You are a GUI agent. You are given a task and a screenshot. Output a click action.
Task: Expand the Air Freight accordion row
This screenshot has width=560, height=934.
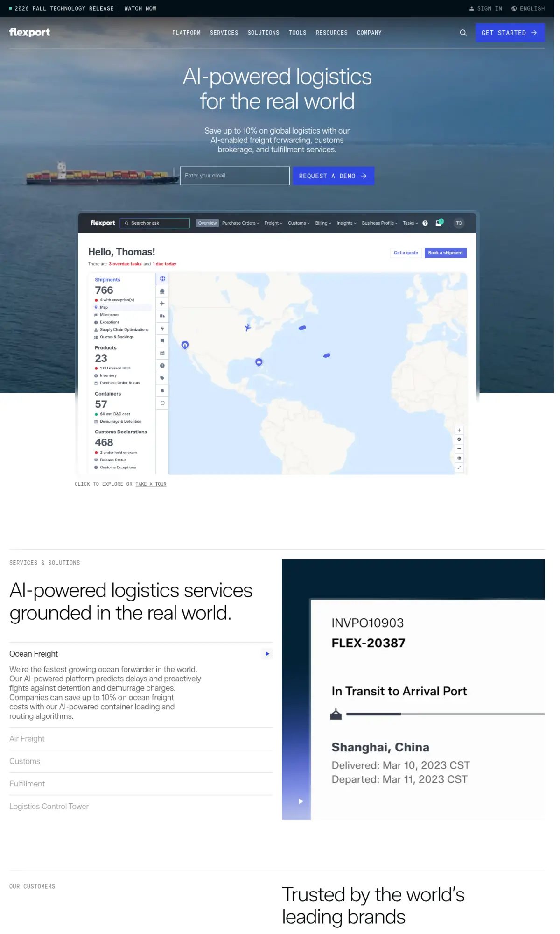pos(141,739)
